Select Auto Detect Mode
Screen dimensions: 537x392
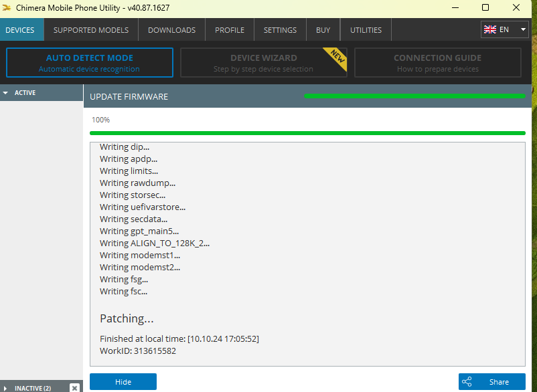click(x=89, y=63)
